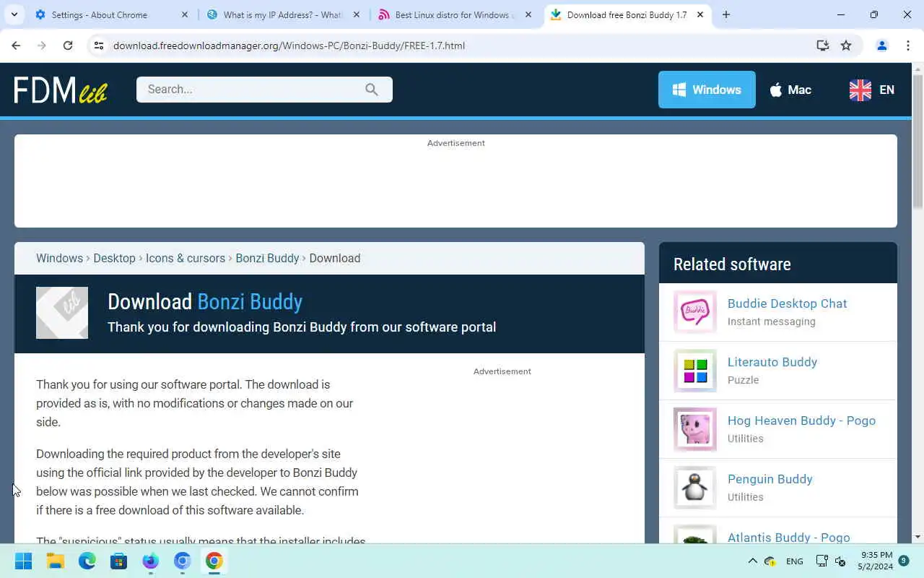924x578 pixels.
Task: Click the Google Chrome taskbar icon
Action: (214, 561)
